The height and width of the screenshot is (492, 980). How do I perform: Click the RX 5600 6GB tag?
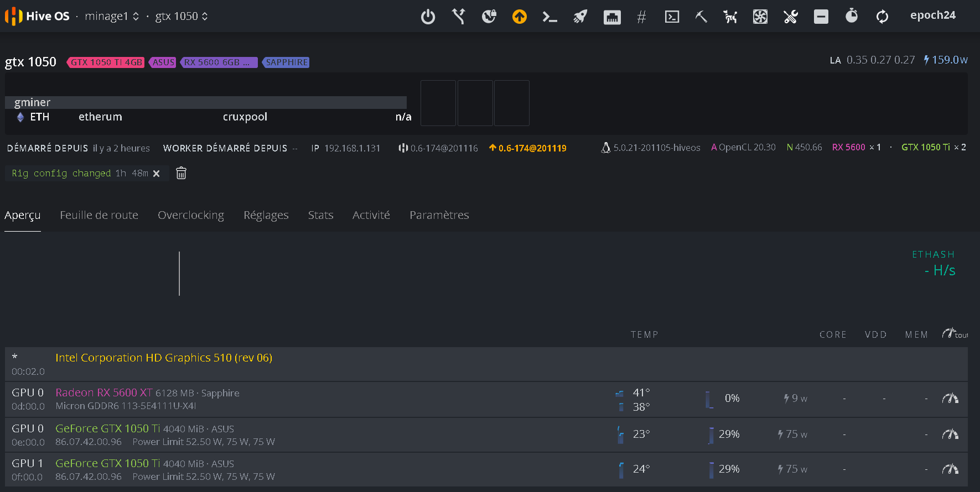(219, 62)
